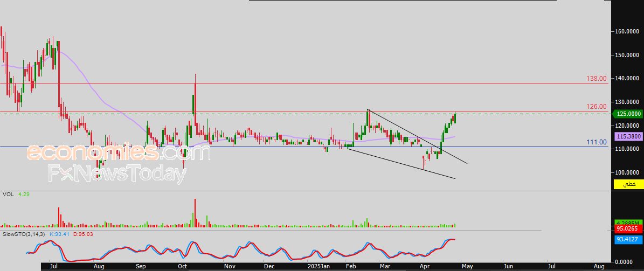The image size is (644, 271).
Task: Click the D:95.03 stochastic value
Action: pyautogui.click(x=83, y=234)
